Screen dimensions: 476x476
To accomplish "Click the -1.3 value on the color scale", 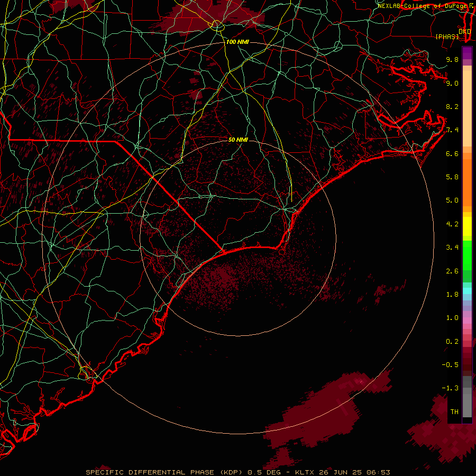I will click(450, 388).
